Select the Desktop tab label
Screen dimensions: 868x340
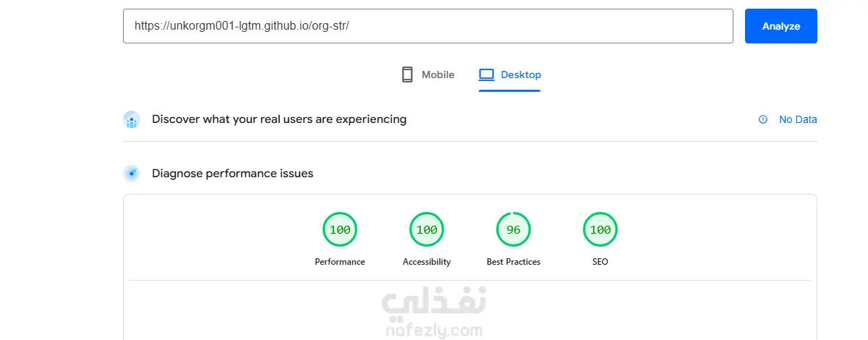(x=521, y=75)
